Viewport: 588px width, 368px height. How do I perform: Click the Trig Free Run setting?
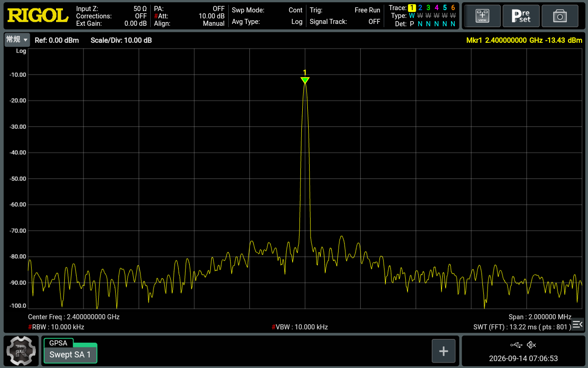click(x=345, y=10)
